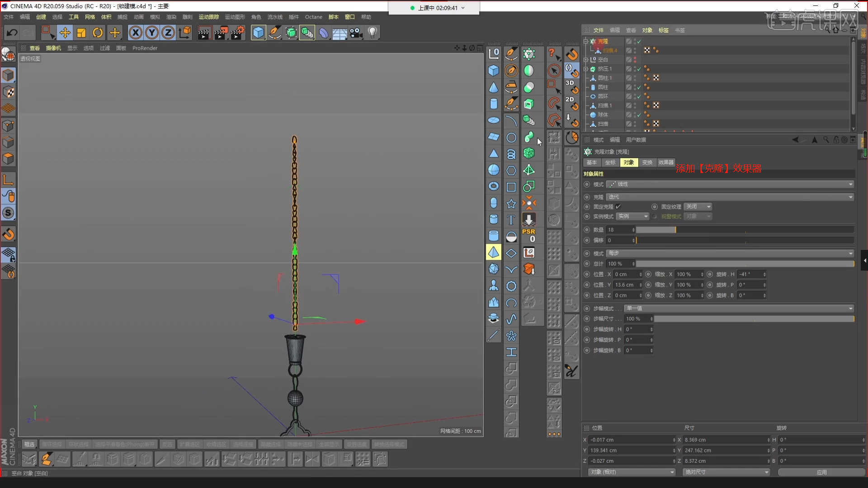
Task: Open the 克隆 迭代 dropdown
Action: 730,197
